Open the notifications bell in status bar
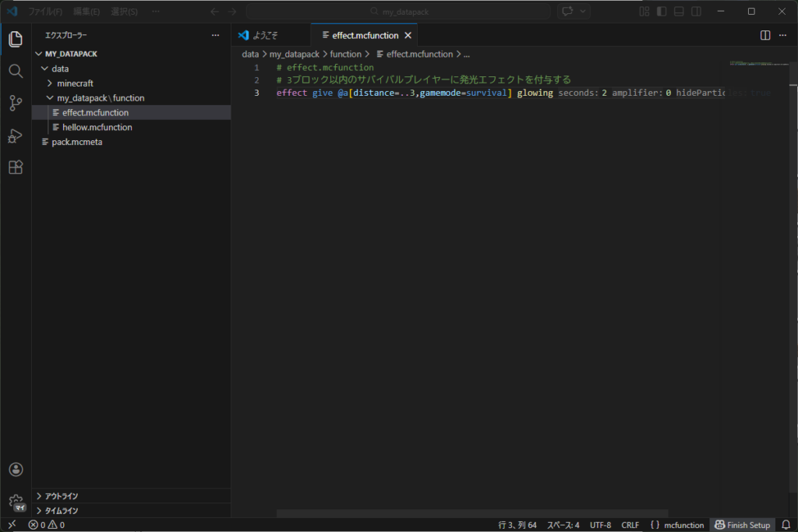This screenshot has height=532, width=798. pos(786,525)
